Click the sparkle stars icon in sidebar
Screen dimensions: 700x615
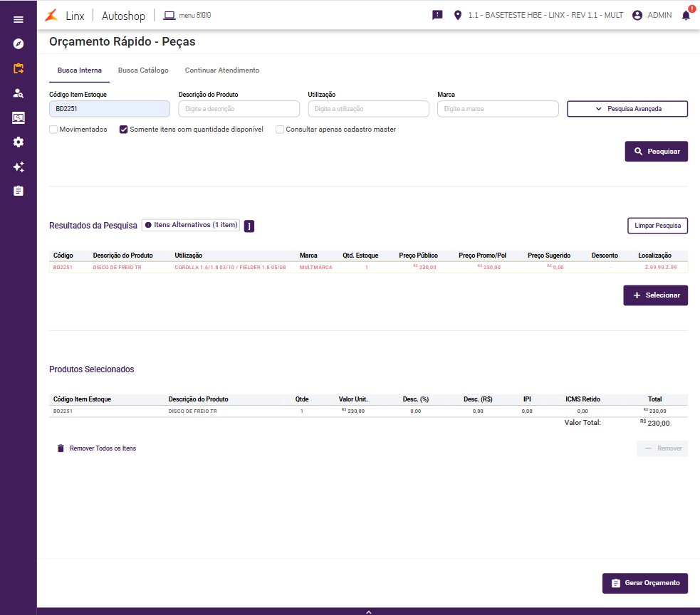(x=19, y=167)
